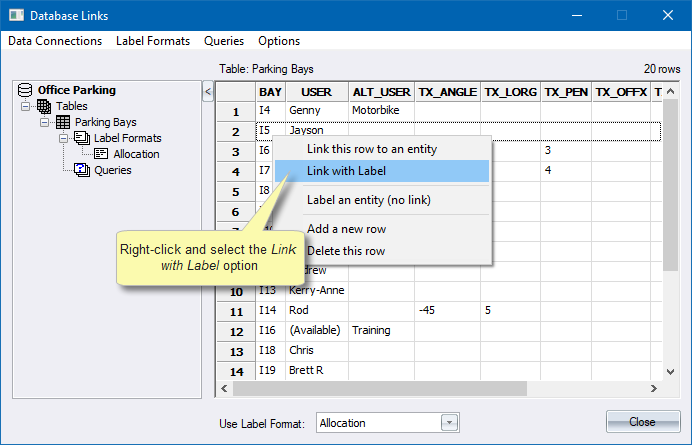Screen dimensions: 692x445
Task: Open the Label Formats menu
Action: point(153,41)
